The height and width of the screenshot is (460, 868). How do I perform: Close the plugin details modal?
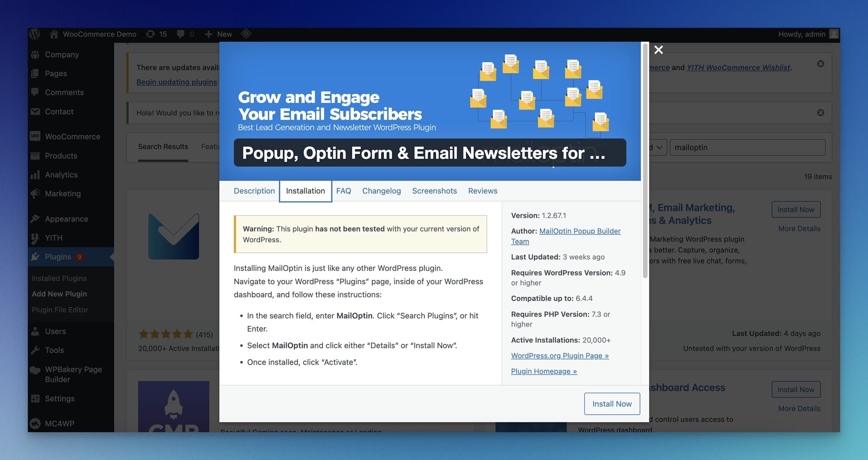(659, 50)
